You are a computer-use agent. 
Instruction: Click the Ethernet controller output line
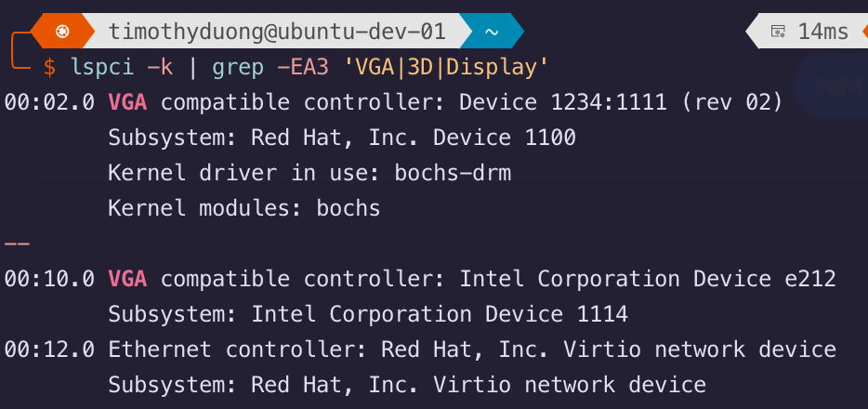[x=420, y=350]
